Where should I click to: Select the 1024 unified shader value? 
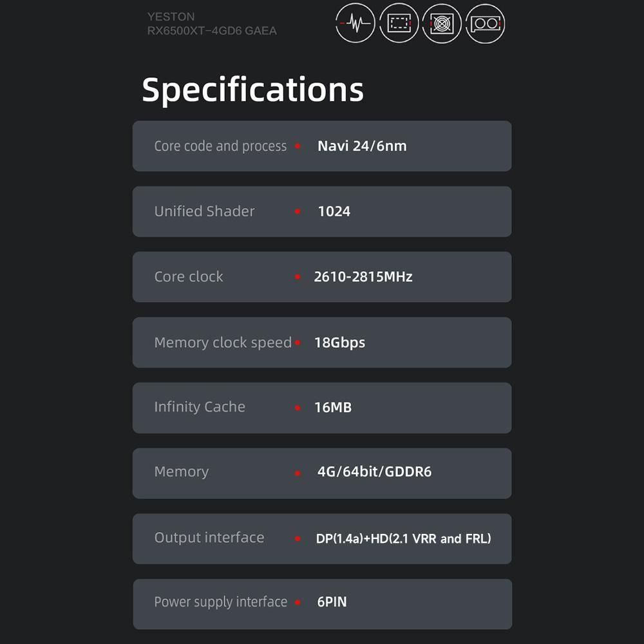334,211
